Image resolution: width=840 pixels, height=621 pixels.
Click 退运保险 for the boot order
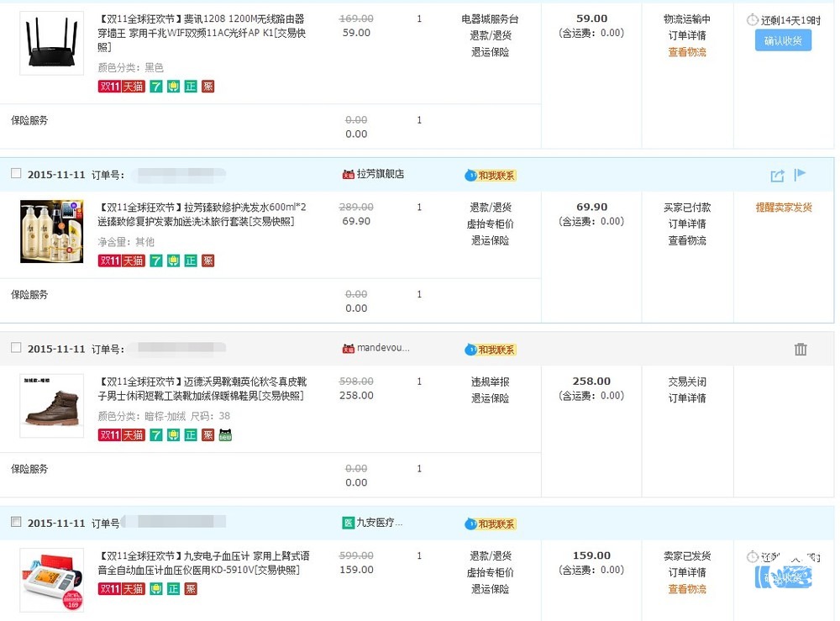(x=490, y=398)
